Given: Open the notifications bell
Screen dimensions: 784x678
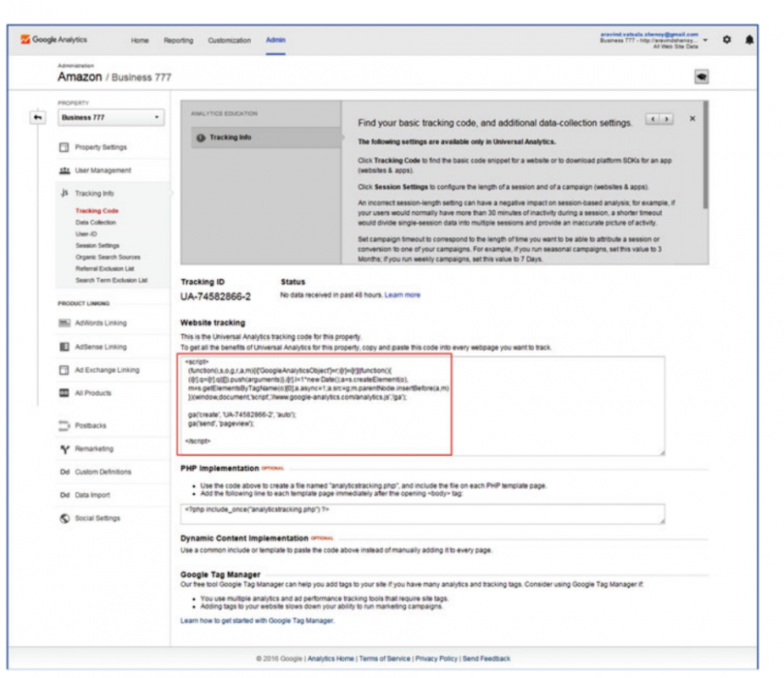Looking at the screenshot, I should [749, 40].
